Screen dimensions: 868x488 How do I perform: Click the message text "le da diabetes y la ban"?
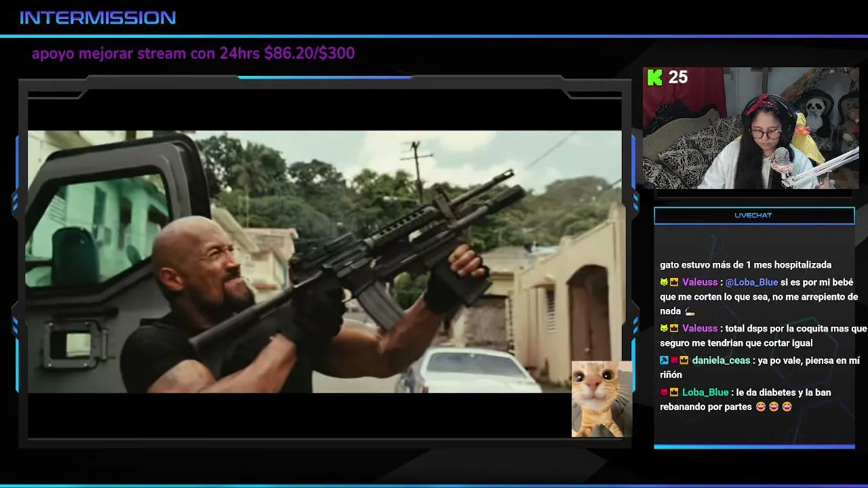coord(783,392)
